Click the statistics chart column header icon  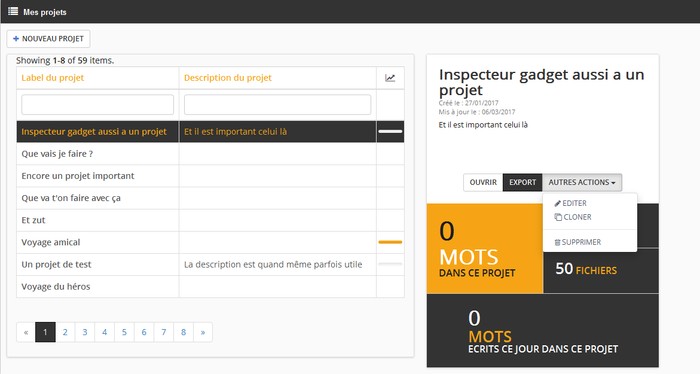(390, 78)
